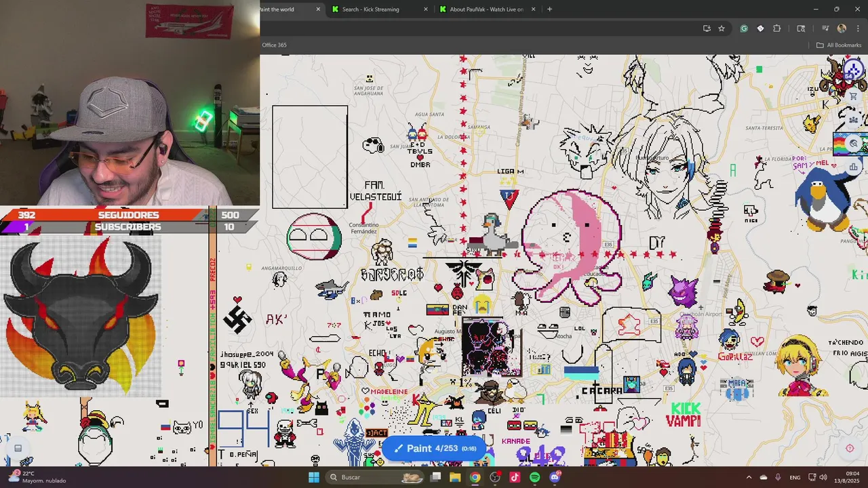The height and width of the screenshot is (488, 868).
Task: Click the empty outlined rectangle on the map
Action: click(310, 157)
